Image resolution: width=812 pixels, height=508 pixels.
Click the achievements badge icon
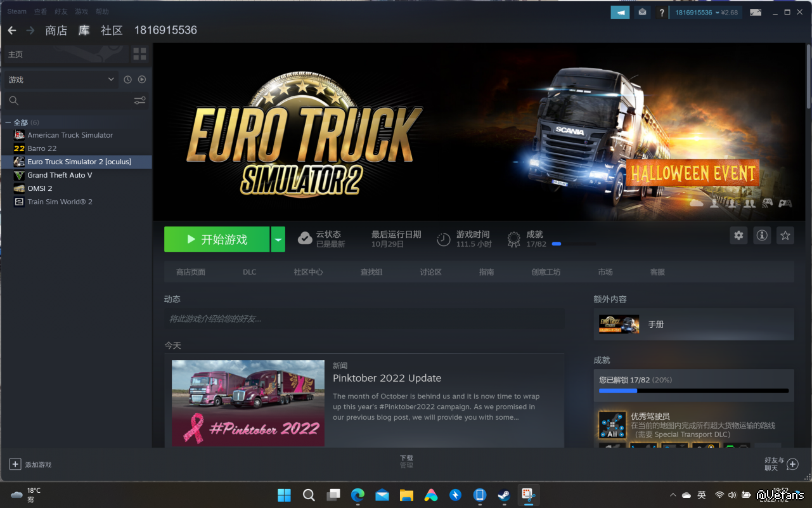pyautogui.click(x=514, y=239)
